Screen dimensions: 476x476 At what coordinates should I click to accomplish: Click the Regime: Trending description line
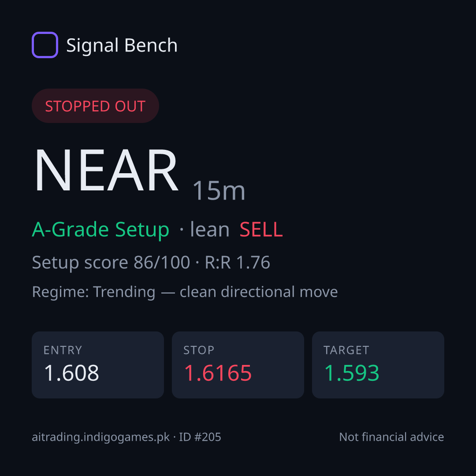[185, 292]
